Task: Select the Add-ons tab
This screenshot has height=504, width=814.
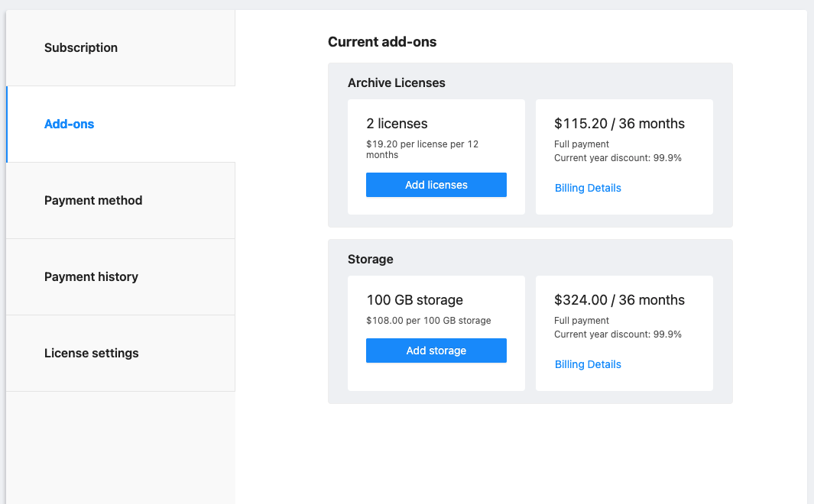Action: pos(70,124)
